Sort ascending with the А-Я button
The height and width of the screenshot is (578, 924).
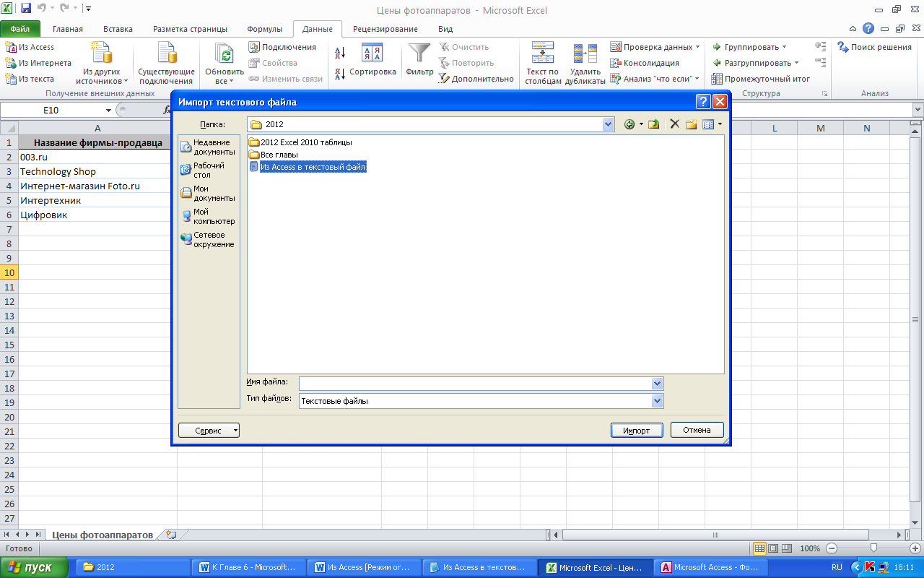pos(341,52)
